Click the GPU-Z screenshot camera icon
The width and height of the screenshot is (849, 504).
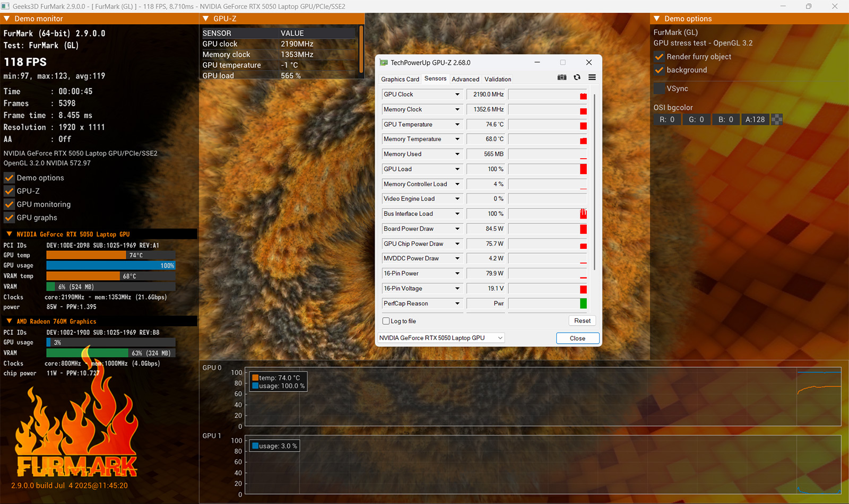coord(562,77)
